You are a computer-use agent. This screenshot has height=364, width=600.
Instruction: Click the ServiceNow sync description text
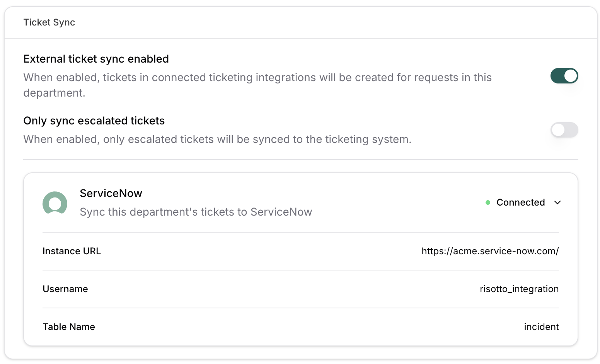196,212
